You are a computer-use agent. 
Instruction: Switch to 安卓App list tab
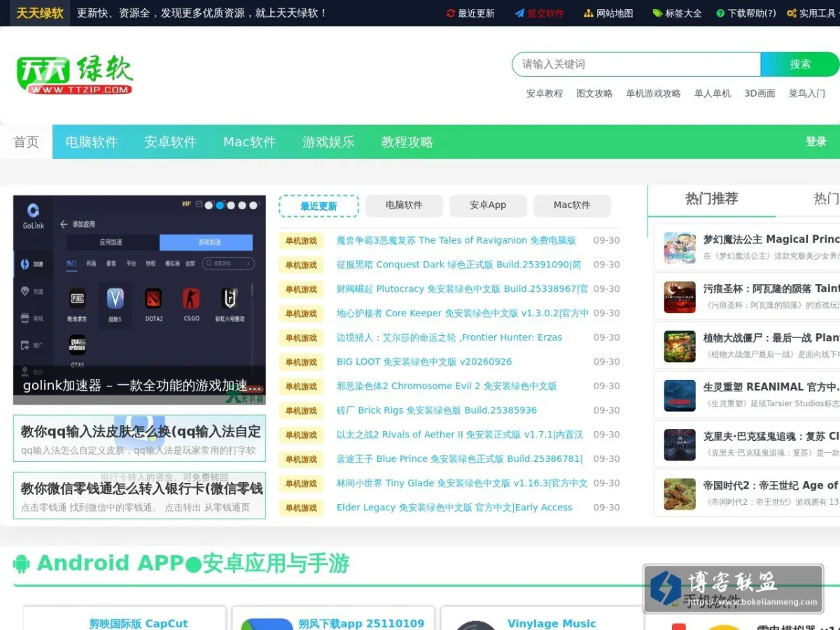click(x=488, y=205)
